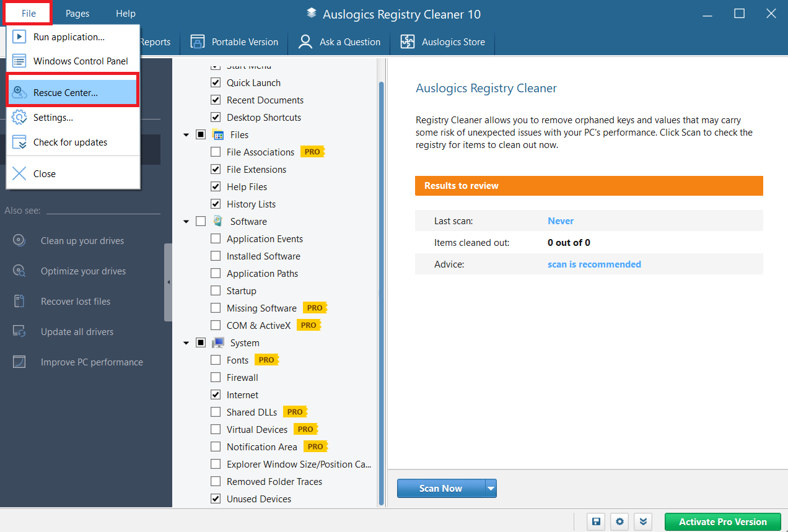The width and height of the screenshot is (788, 532).
Task: Open the Help menu
Action: coord(126,13)
